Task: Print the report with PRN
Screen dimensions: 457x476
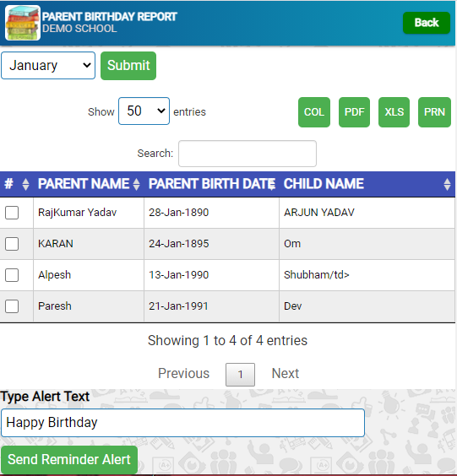Action: click(434, 112)
